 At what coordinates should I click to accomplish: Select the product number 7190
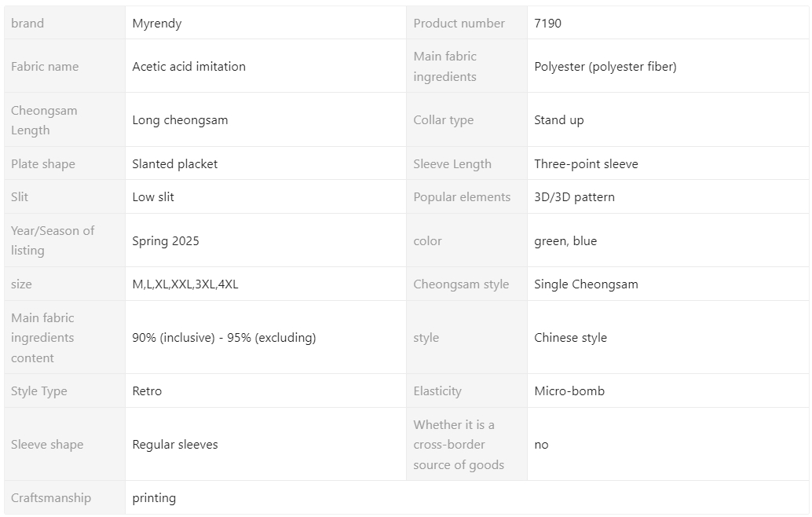(547, 24)
